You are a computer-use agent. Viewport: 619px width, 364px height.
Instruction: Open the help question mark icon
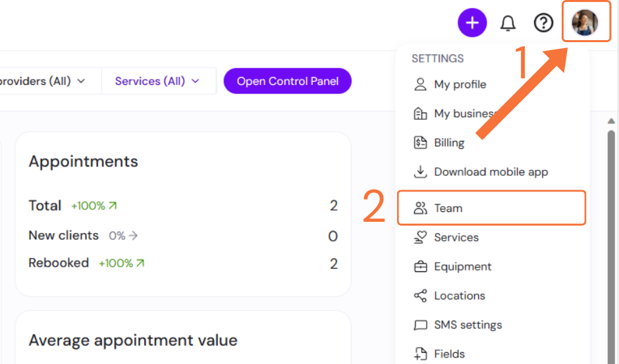(x=543, y=23)
